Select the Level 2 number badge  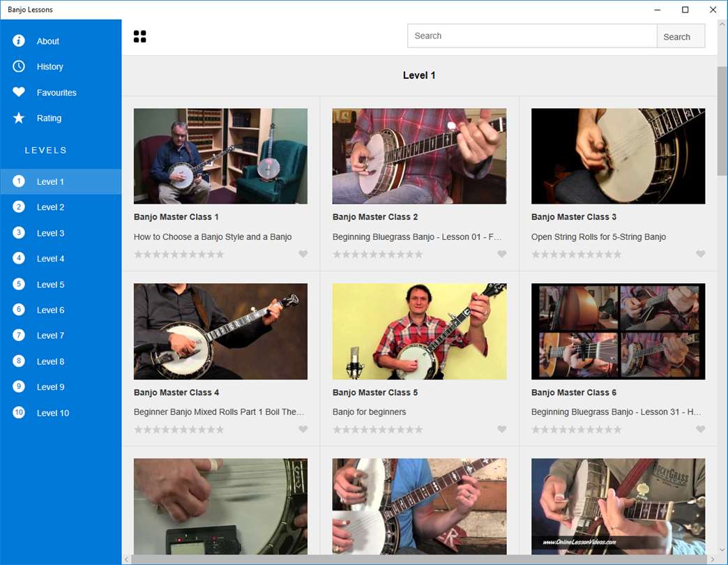(x=19, y=206)
